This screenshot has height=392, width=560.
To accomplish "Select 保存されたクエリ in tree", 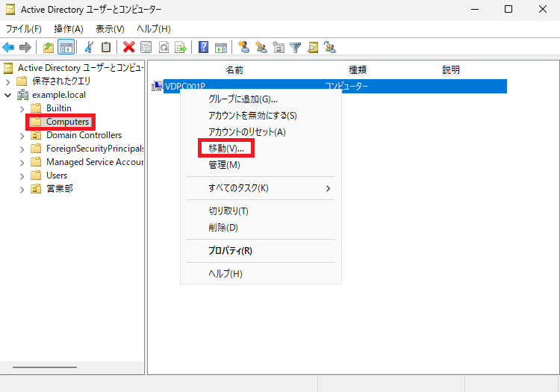I will (x=61, y=81).
